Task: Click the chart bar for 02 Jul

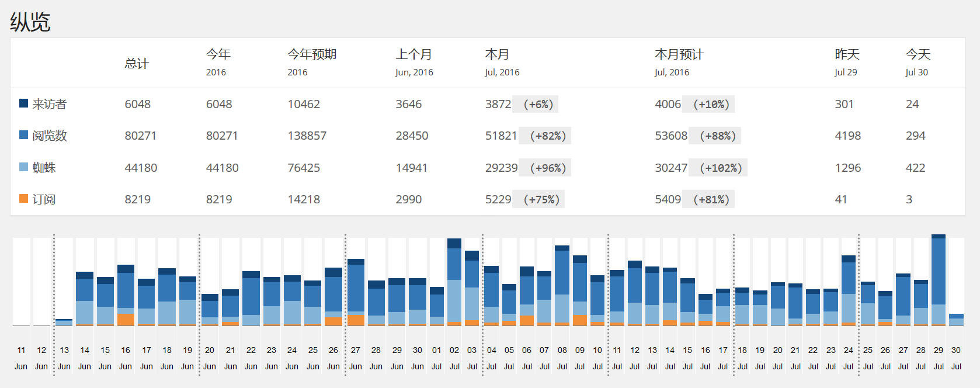Action: (454, 282)
